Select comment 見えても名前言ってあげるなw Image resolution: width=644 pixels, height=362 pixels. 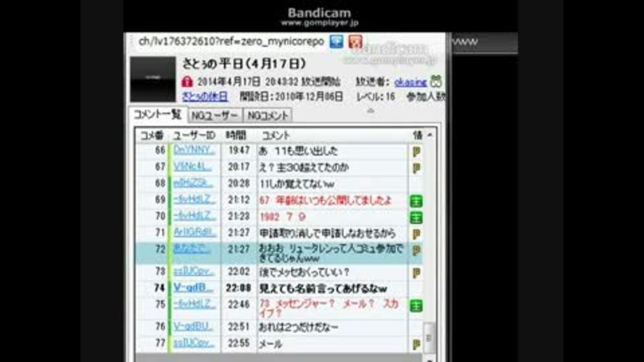click(x=323, y=288)
